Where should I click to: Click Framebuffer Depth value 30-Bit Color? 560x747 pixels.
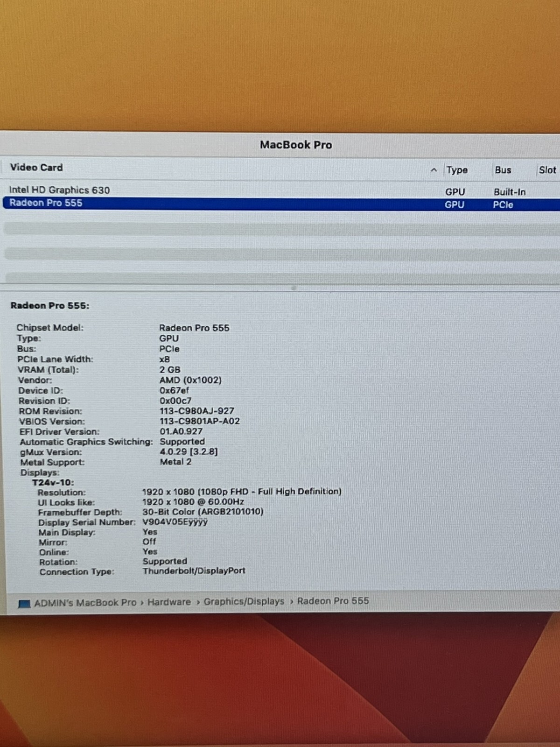pos(203,512)
